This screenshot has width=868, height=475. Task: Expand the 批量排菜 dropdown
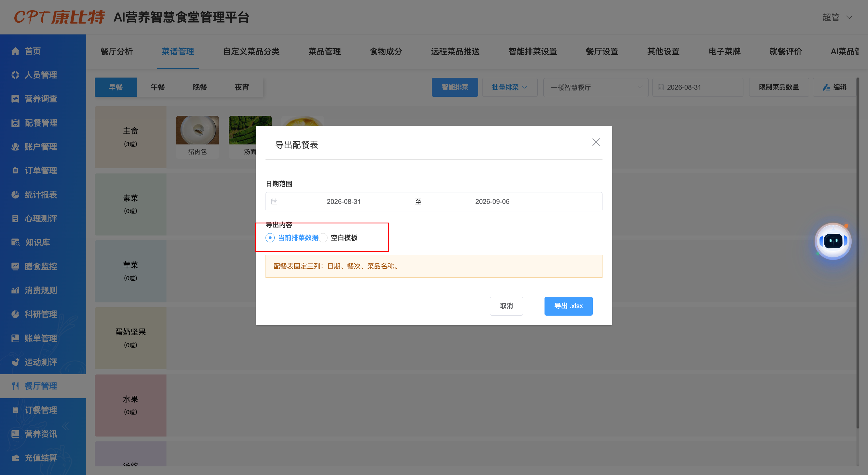(x=509, y=87)
